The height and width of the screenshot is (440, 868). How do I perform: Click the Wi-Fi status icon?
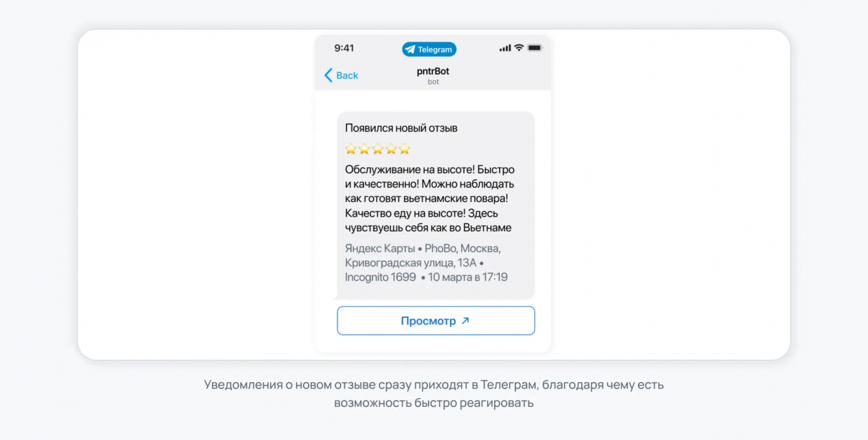coord(519,48)
